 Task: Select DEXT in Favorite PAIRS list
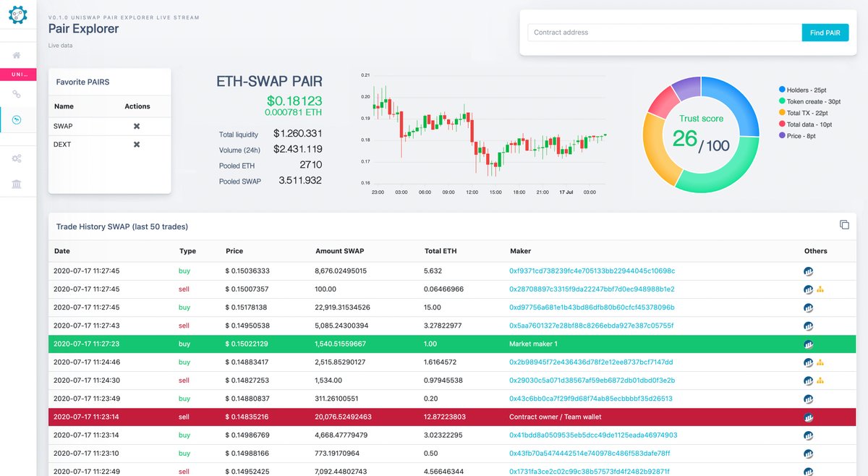coord(62,145)
